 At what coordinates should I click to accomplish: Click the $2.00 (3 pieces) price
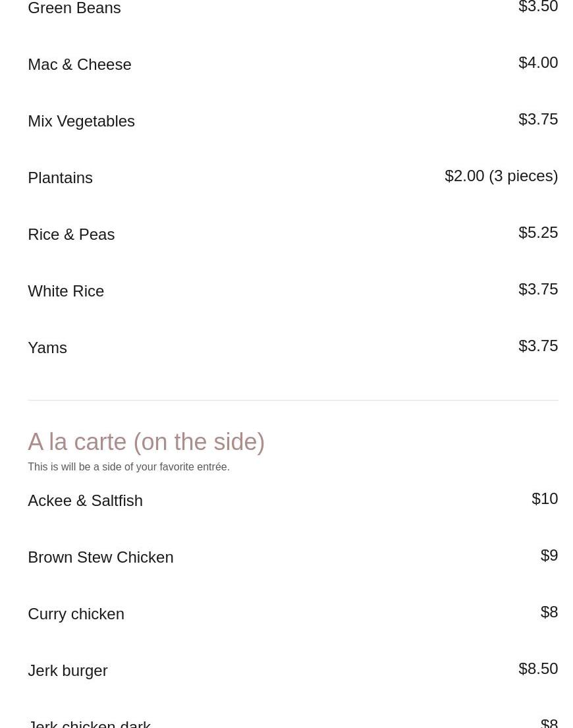pyautogui.click(x=501, y=176)
